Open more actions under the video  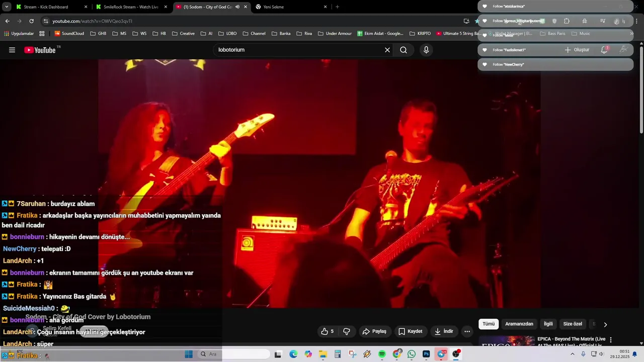pyautogui.click(x=467, y=331)
